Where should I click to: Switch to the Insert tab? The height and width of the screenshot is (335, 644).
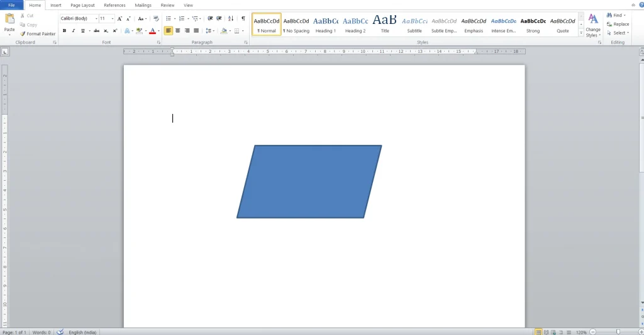click(56, 5)
